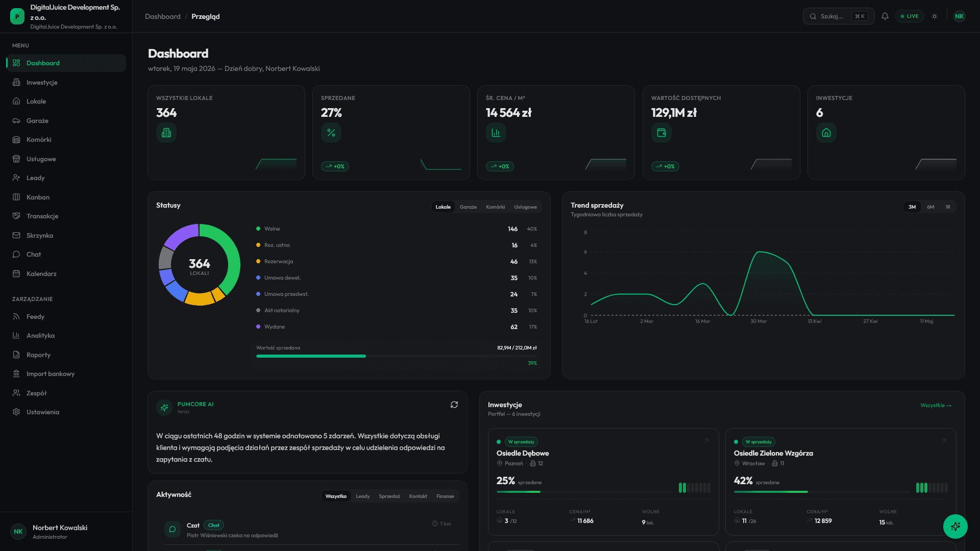
Task: Click the Wydane legend row
Action: (x=397, y=327)
